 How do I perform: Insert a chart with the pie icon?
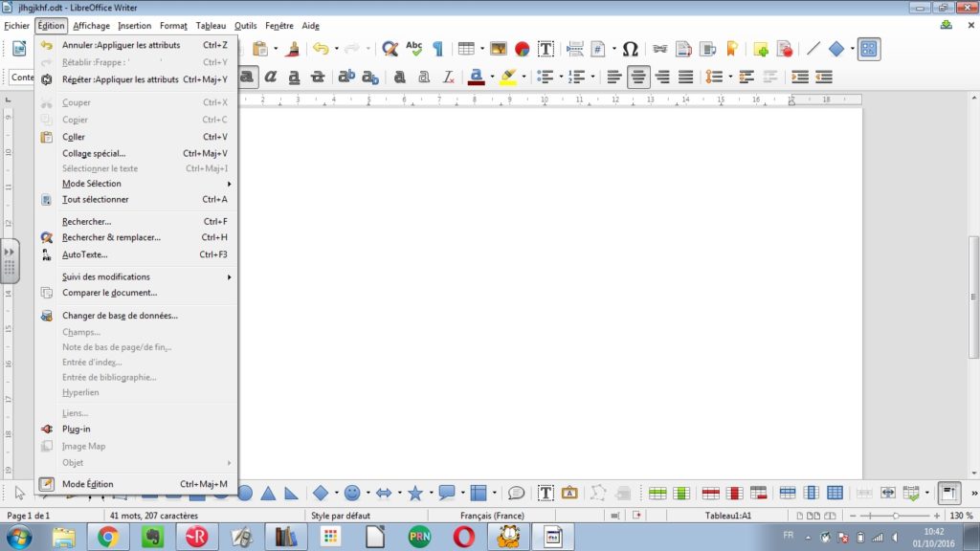(x=522, y=49)
